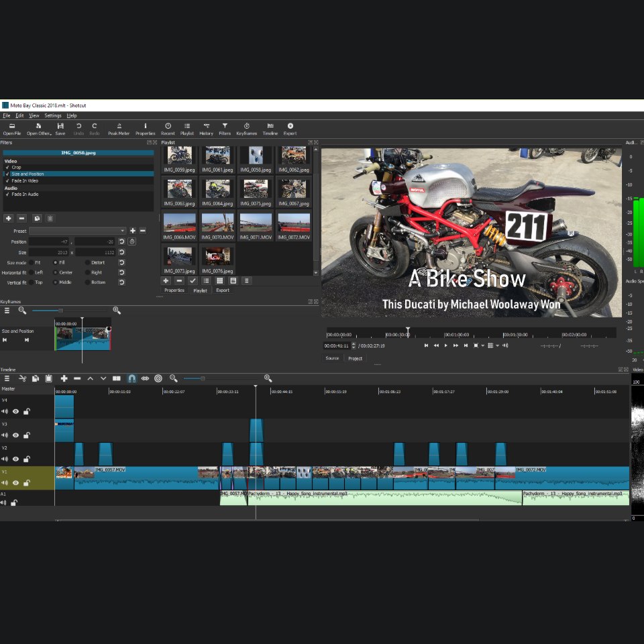Open the History panel
The width and height of the screenshot is (644, 644).
pos(206,129)
